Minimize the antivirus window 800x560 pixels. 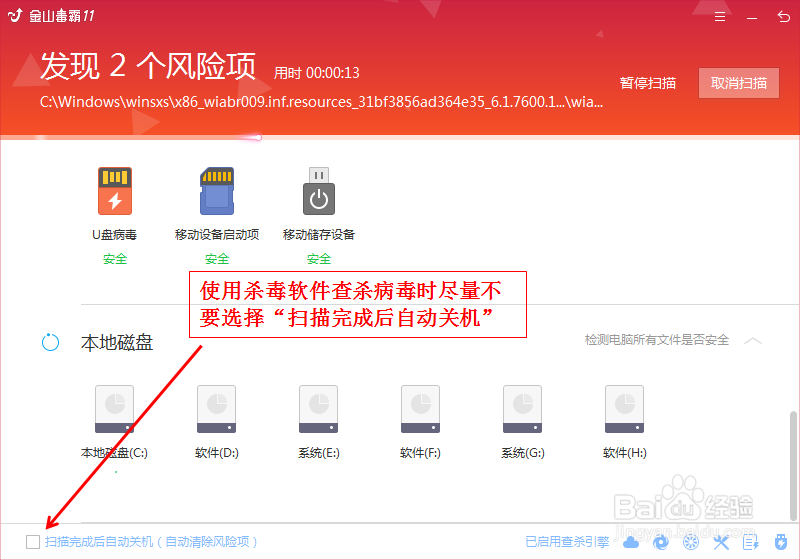point(752,18)
